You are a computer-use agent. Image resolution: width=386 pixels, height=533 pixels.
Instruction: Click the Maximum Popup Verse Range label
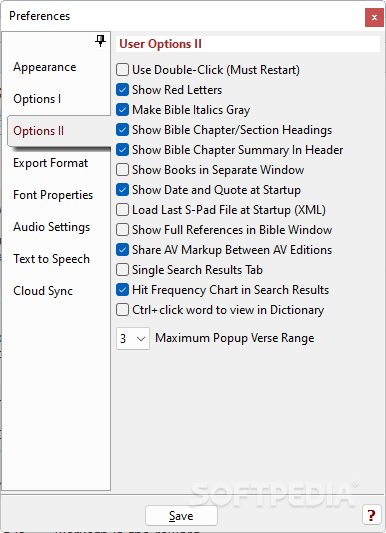click(235, 338)
